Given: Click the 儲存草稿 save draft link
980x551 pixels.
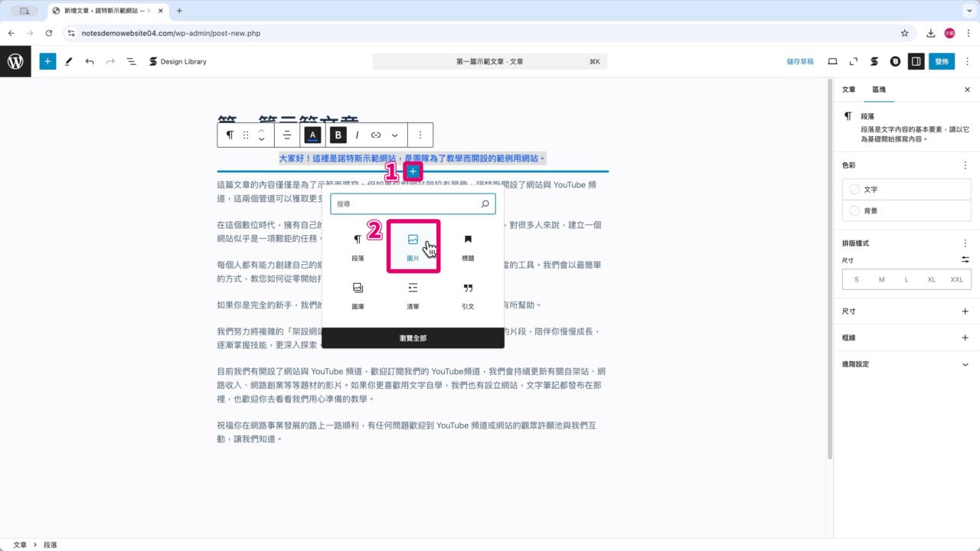Looking at the screenshot, I should (799, 61).
